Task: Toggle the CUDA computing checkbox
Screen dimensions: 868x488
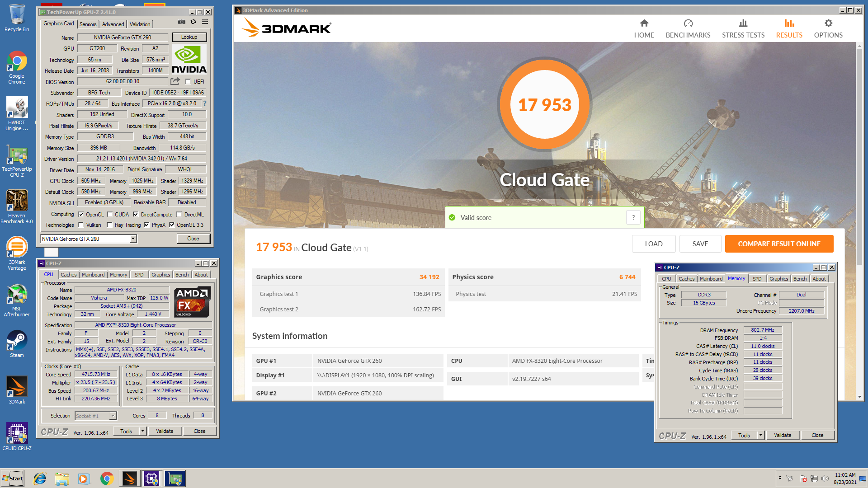Action: (110, 215)
